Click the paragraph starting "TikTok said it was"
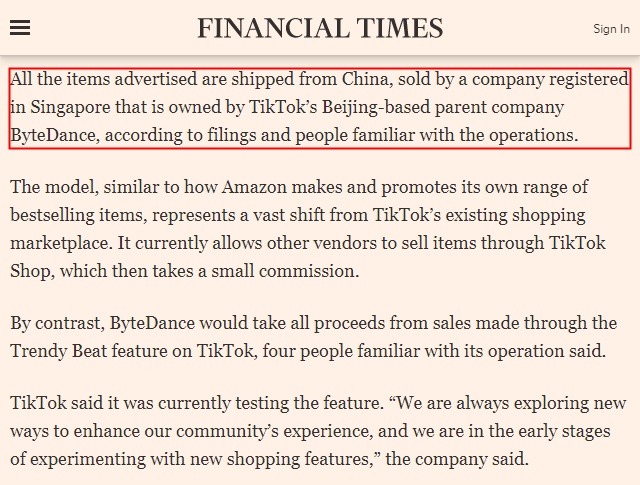The height and width of the screenshot is (485, 640). pos(318,431)
